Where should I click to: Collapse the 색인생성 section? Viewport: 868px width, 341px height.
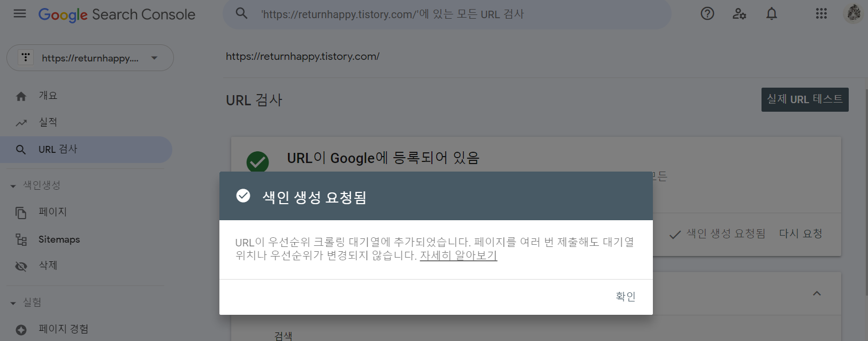[x=35, y=185]
